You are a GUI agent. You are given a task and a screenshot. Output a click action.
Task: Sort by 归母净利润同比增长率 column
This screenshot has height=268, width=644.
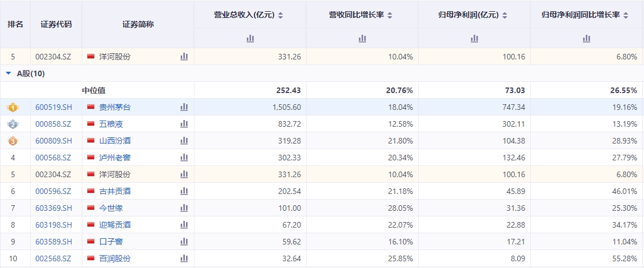point(626,15)
